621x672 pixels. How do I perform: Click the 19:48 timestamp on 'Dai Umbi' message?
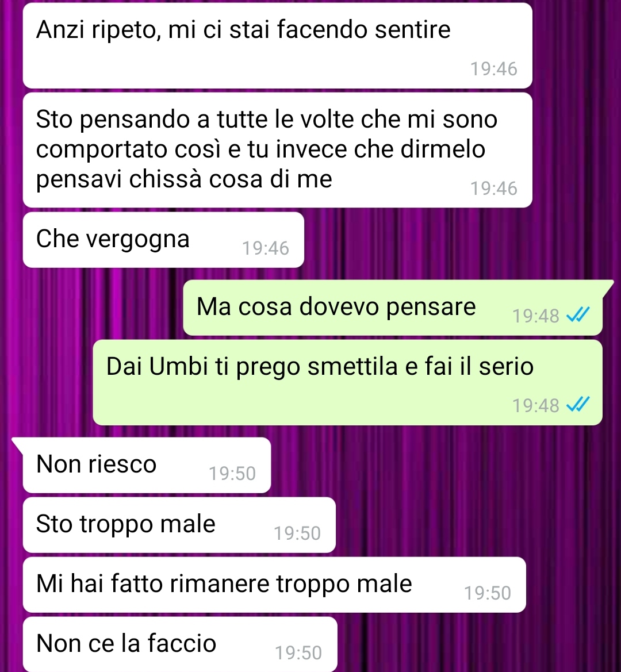pos(536,405)
